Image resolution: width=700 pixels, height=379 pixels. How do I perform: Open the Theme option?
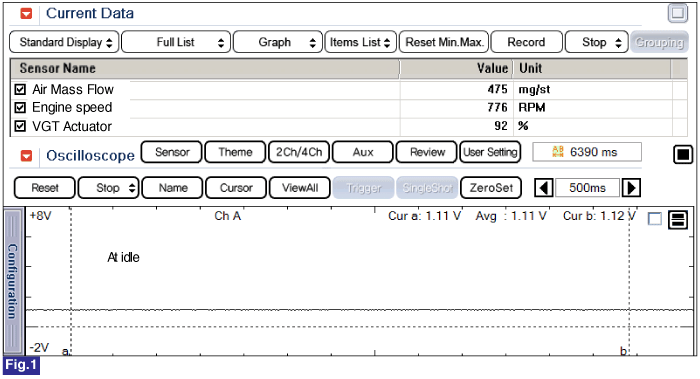tap(235, 152)
